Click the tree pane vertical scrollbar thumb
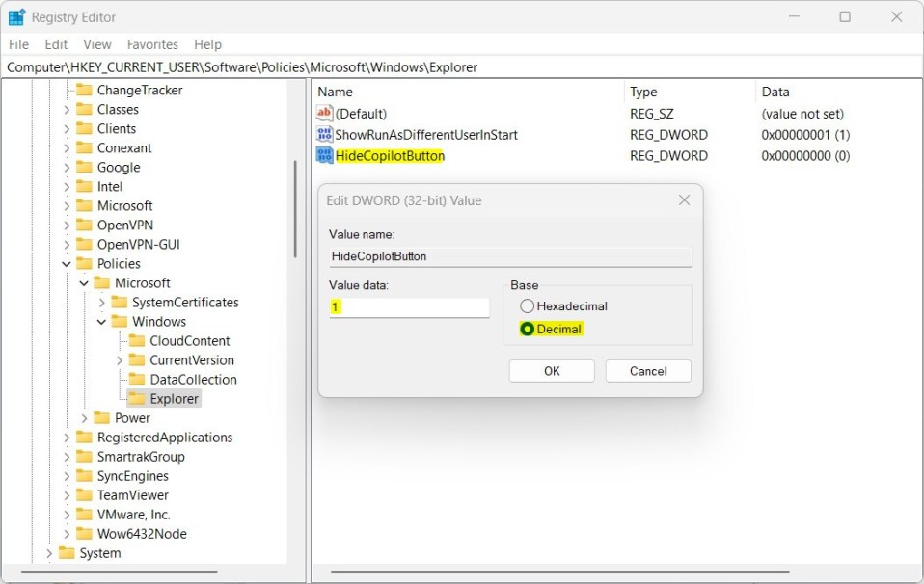The width and height of the screenshot is (924, 584). [294, 209]
